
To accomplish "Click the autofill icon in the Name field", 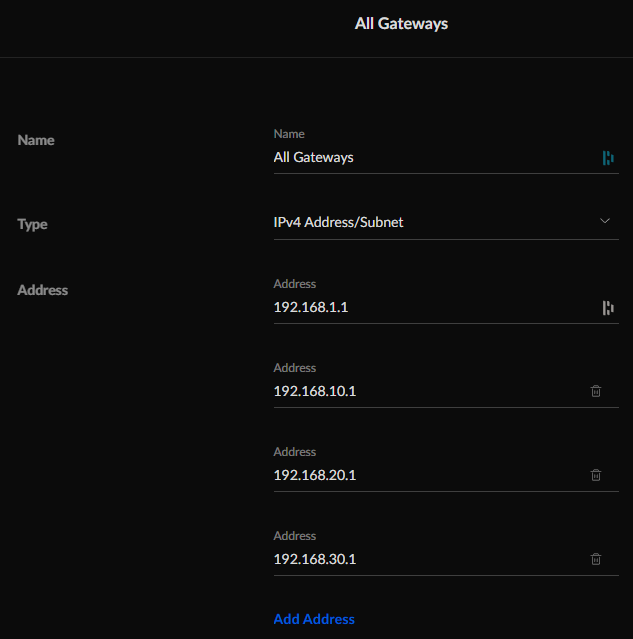I will pos(608,158).
